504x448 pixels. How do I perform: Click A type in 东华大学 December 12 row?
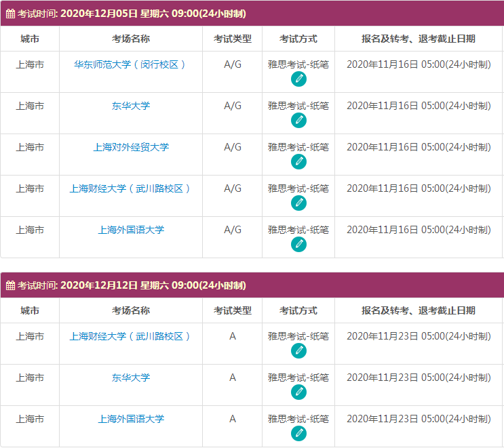pos(233,378)
